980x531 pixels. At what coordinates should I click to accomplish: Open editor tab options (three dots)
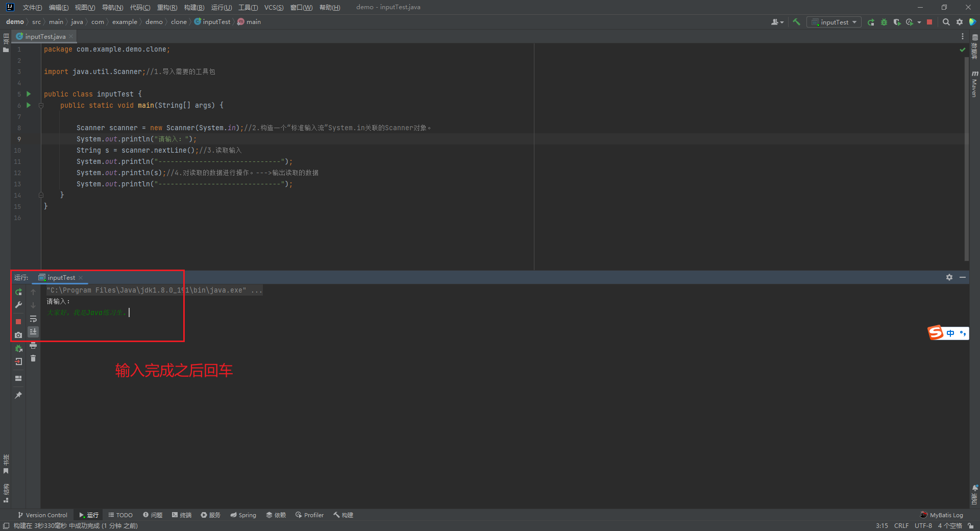pos(963,36)
